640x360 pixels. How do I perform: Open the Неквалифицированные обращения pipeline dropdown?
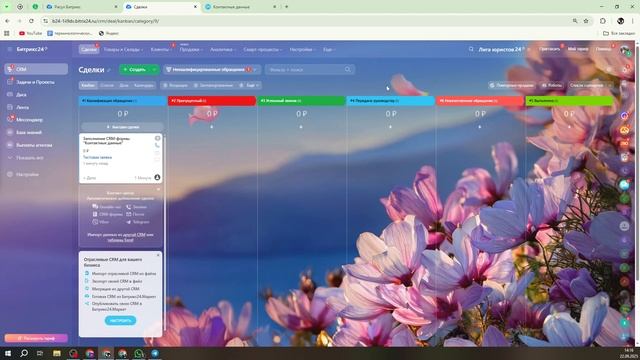tap(212, 70)
